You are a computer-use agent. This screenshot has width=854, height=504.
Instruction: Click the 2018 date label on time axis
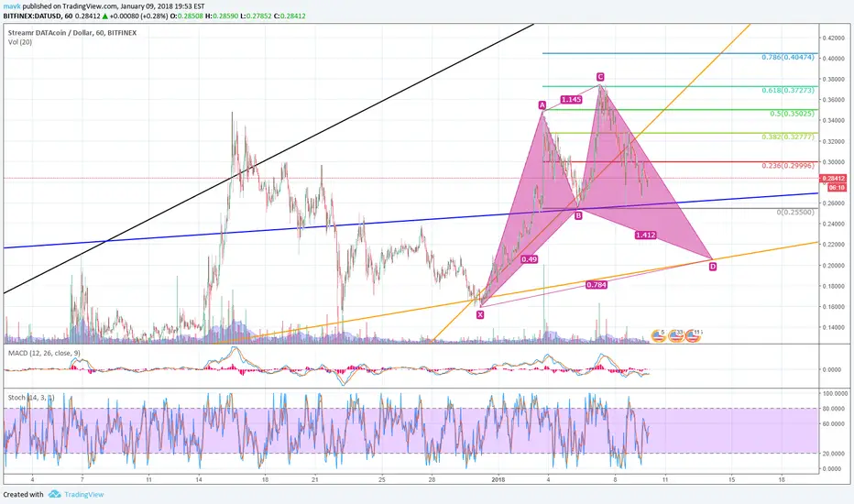pyautogui.click(x=498, y=480)
